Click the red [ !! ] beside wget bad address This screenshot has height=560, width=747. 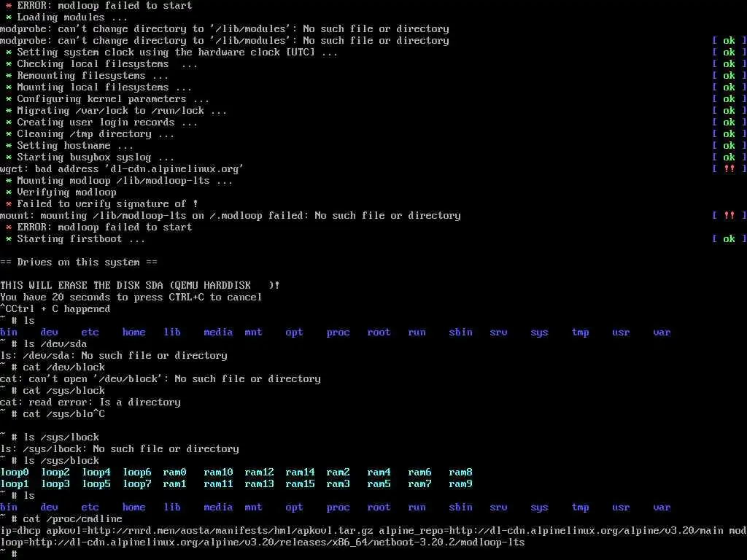(729, 169)
